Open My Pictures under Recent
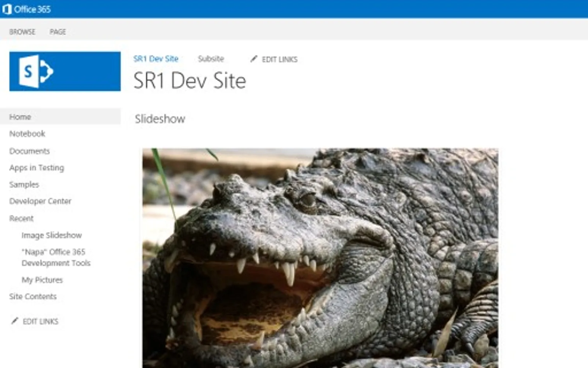This screenshot has width=588, height=368. (x=42, y=280)
